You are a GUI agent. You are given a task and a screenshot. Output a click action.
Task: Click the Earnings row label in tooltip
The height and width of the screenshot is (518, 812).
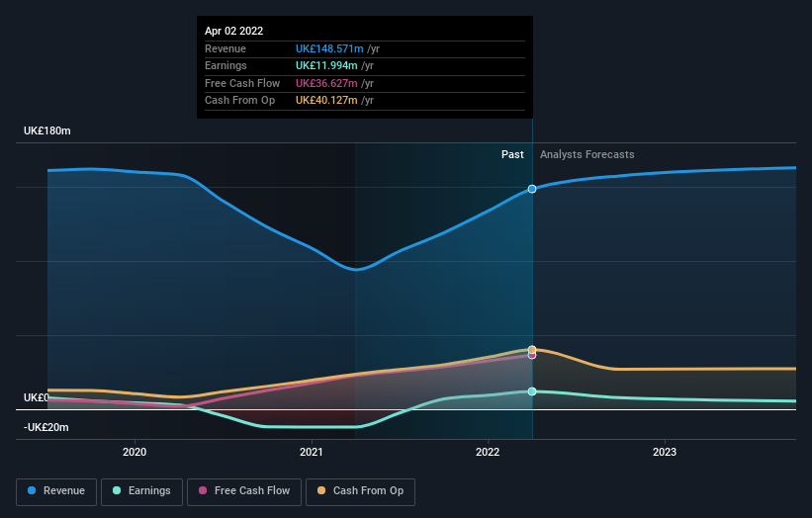[226, 65]
